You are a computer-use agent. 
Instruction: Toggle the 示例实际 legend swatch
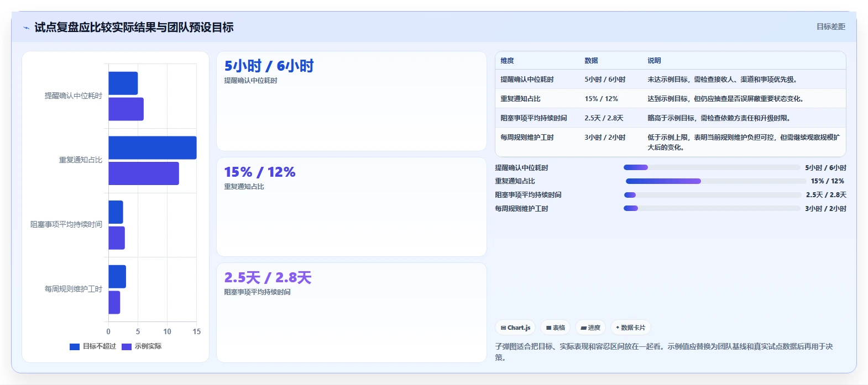click(127, 347)
